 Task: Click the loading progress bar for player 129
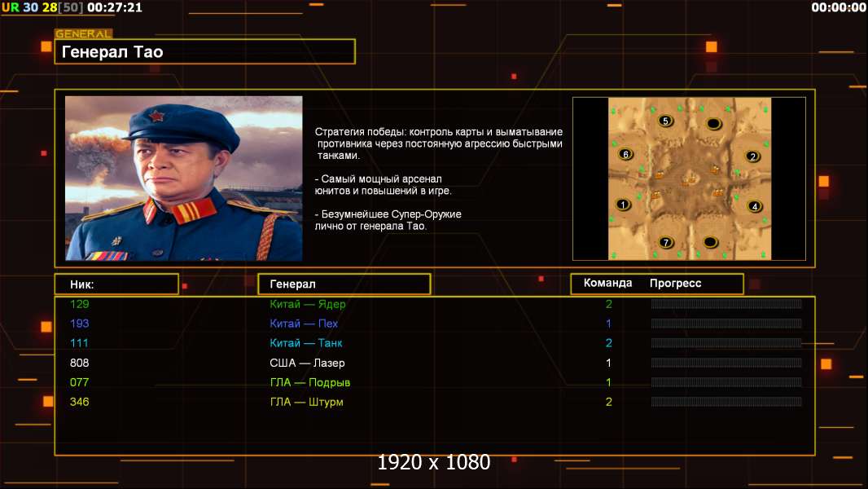point(726,303)
